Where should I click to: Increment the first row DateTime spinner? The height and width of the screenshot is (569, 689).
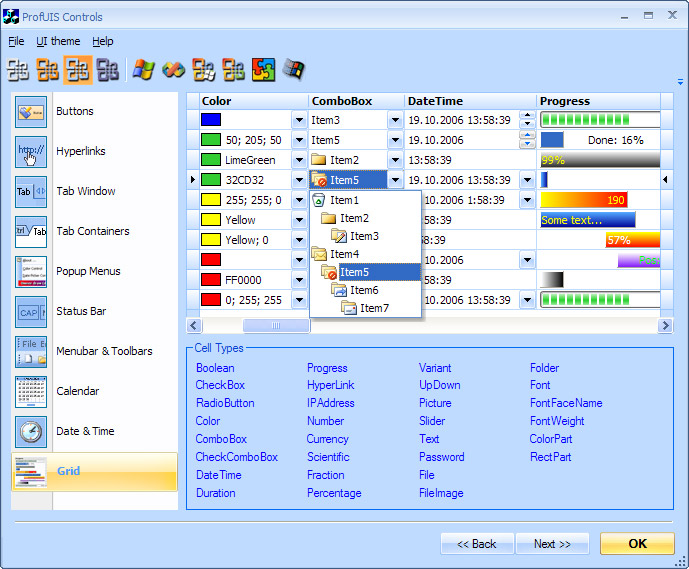coord(527,116)
